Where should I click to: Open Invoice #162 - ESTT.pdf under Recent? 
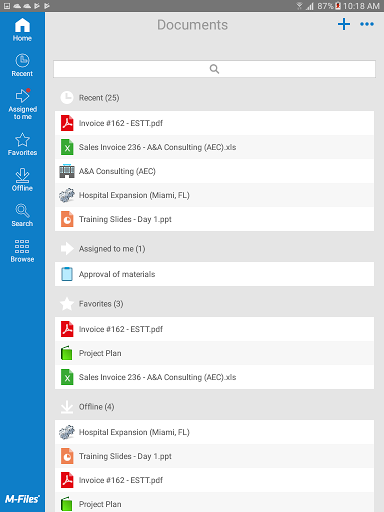click(x=214, y=123)
